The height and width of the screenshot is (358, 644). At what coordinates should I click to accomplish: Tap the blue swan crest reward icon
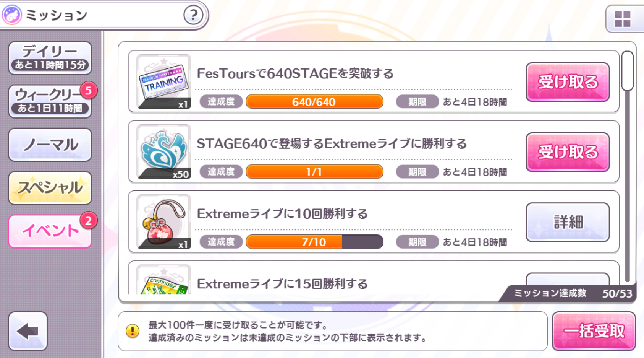(164, 152)
